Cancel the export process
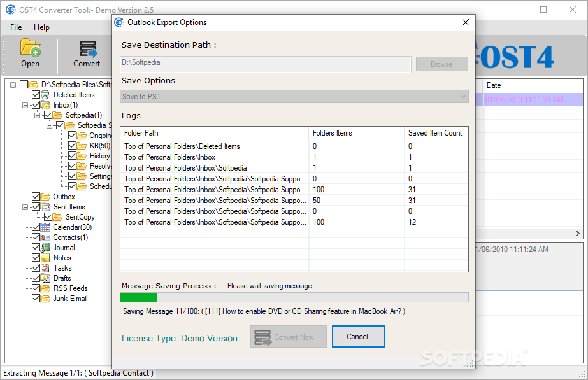Viewport: 588px width, 380px height. [x=358, y=337]
